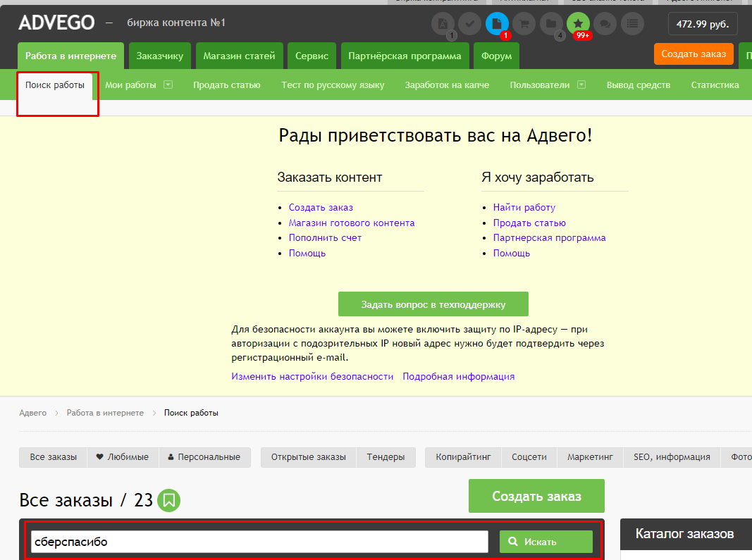752x560 pixels.
Task: Open the Заказчику tab
Action: pyautogui.click(x=160, y=56)
